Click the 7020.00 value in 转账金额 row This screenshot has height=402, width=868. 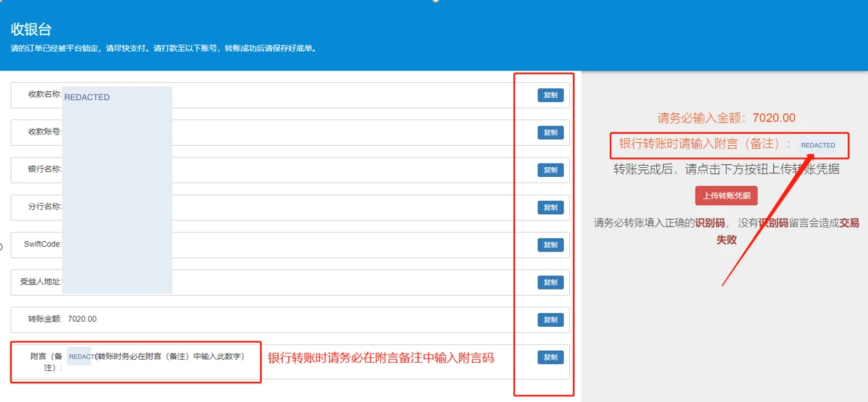(82, 318)
